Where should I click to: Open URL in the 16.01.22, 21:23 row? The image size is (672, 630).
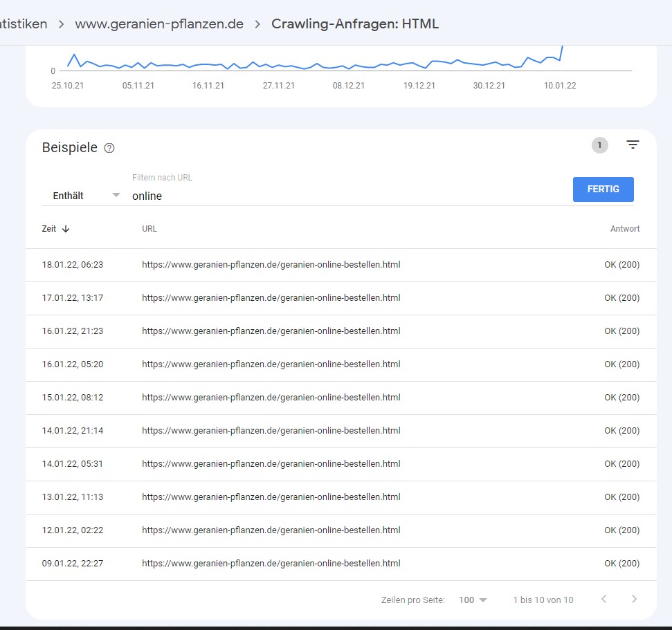tap(271, 331)
